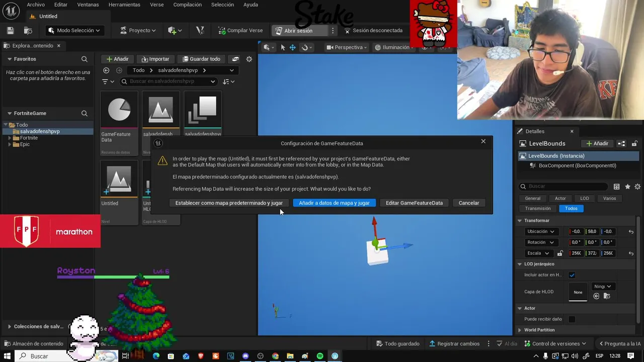Click the content drawer dock icon beside Guardar todo
644x362 pixels.
coord(235,59)
